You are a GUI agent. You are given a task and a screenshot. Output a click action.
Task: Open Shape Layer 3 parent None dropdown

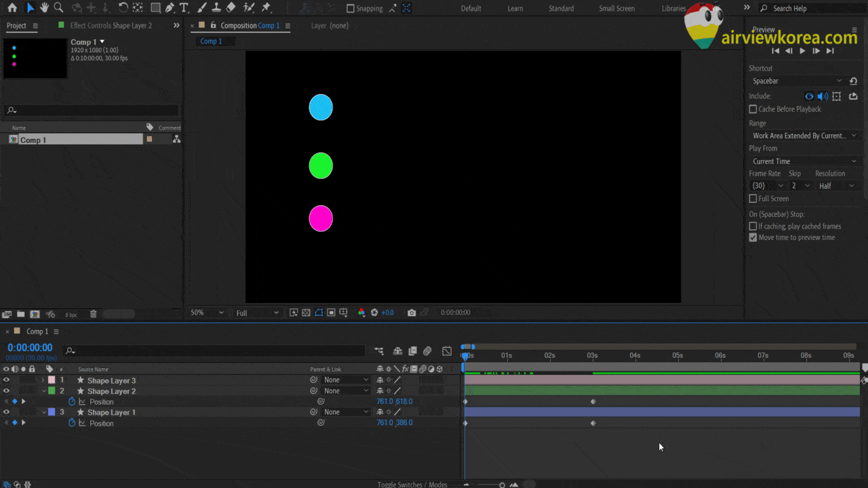pyautogui.click(x=346, y=380)
